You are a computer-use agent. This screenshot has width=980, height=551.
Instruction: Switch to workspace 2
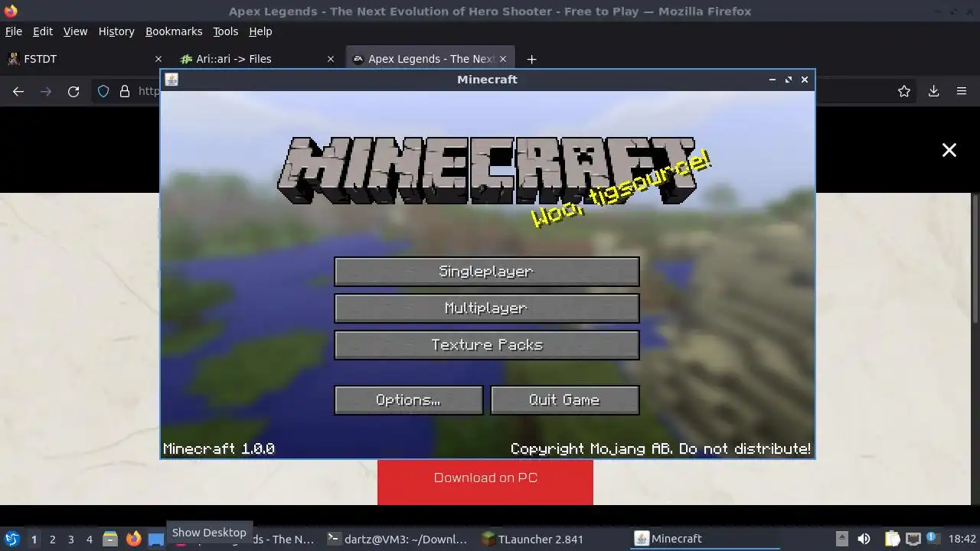pos(52,539)
